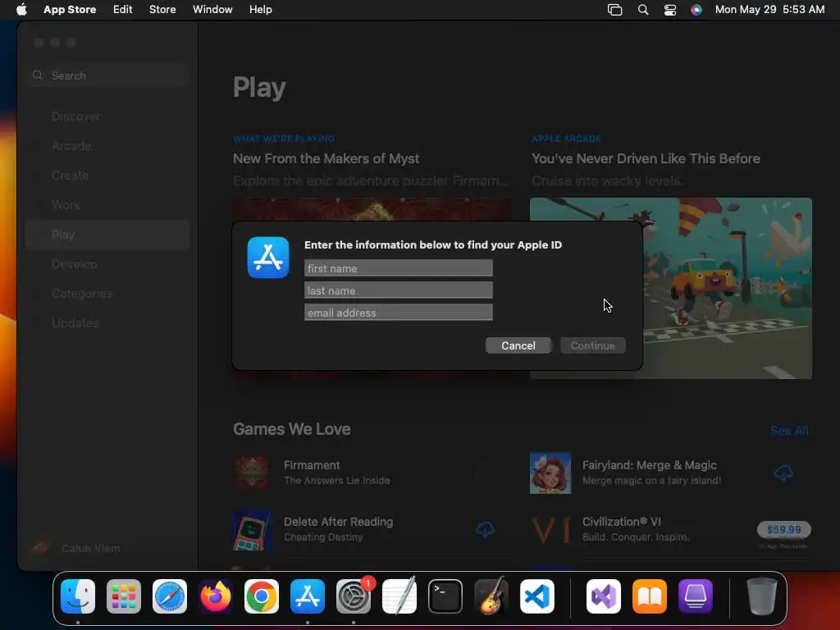
Task: Click App Store icon in the Dock
Action: point(308,596)
